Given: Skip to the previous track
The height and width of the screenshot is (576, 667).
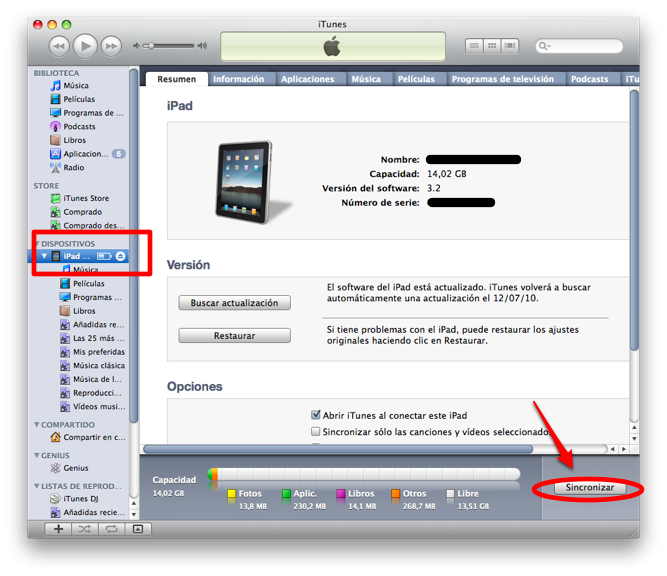Looking at the screenshot, I should point(59,46).
